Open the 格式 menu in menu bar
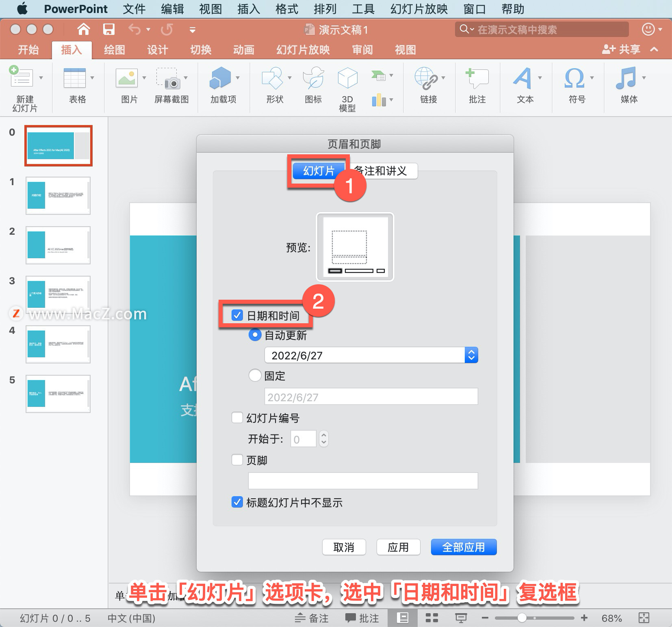Viewport: 672px width, 627px height. pyautogui.click(x=287, y=9)
